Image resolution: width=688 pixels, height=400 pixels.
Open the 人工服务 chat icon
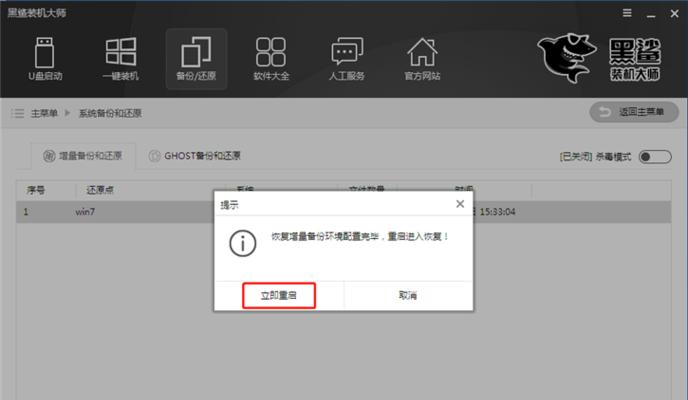point(347,59)
